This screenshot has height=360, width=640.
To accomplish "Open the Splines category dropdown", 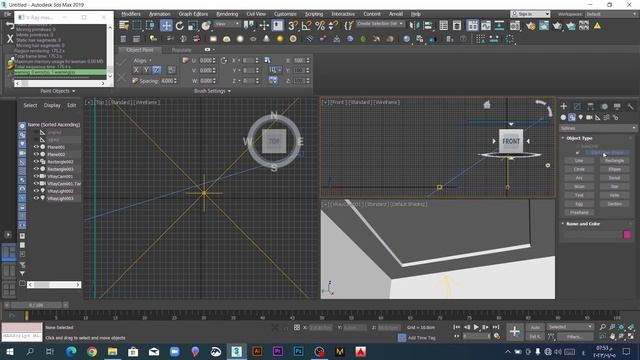I will [598, 128].
